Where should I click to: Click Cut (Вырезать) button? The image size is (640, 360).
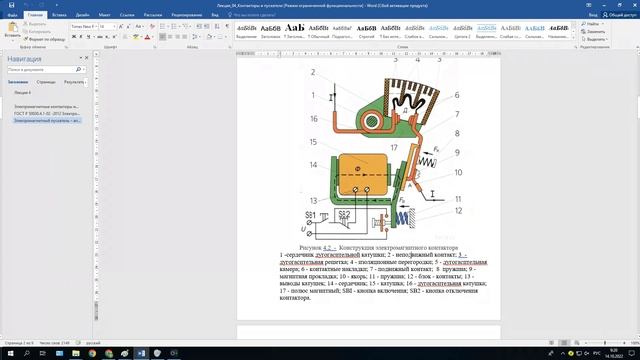click(x=34, y=24)
